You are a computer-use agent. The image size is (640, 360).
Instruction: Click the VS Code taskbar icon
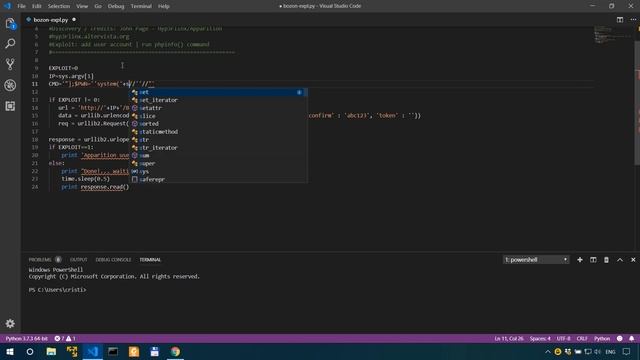[x=92, y=351]
